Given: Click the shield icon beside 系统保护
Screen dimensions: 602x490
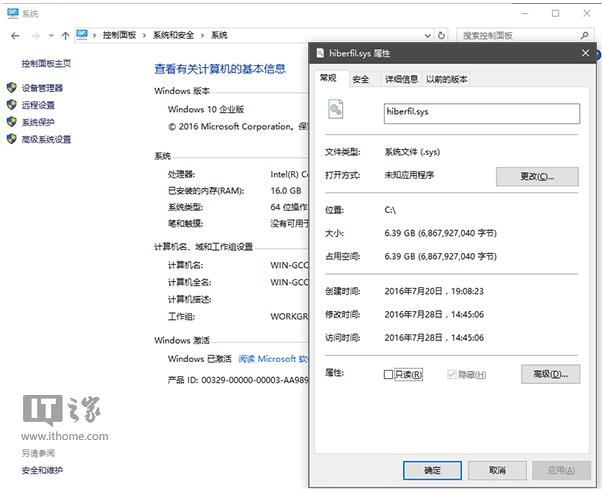Looking at the screenshot, I should [x=11, y=122].
